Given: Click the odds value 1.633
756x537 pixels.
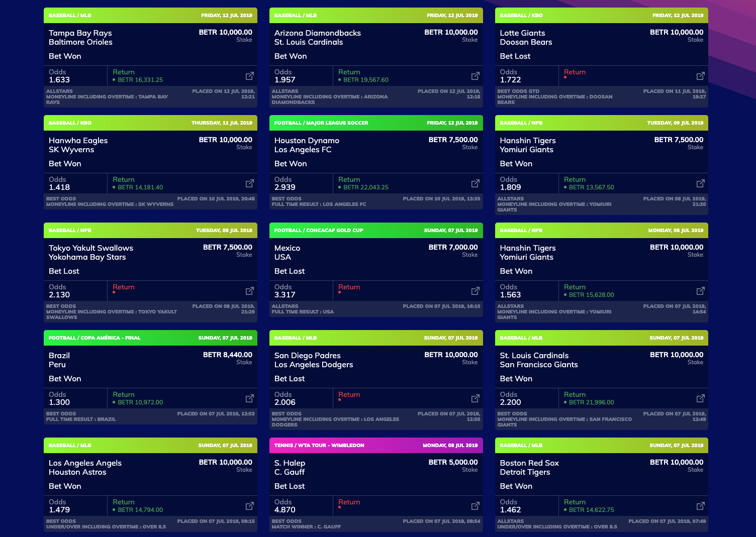Looking at the screenshot, I should [59, 80].
